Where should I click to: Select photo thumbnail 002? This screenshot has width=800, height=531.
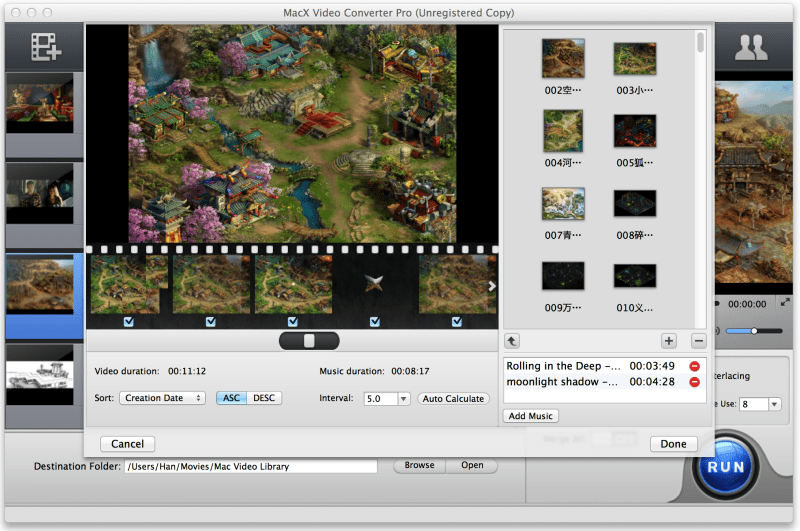[563, 58]
